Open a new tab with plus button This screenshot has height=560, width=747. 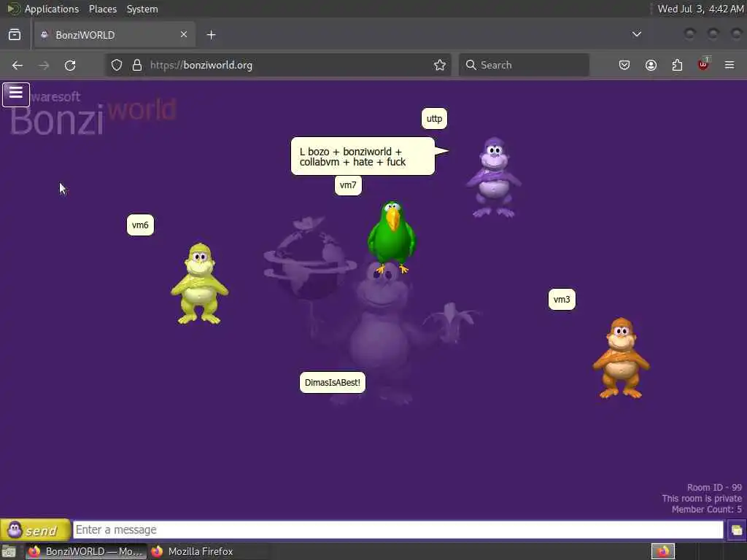pyautogui.click(x=211, y=35)
